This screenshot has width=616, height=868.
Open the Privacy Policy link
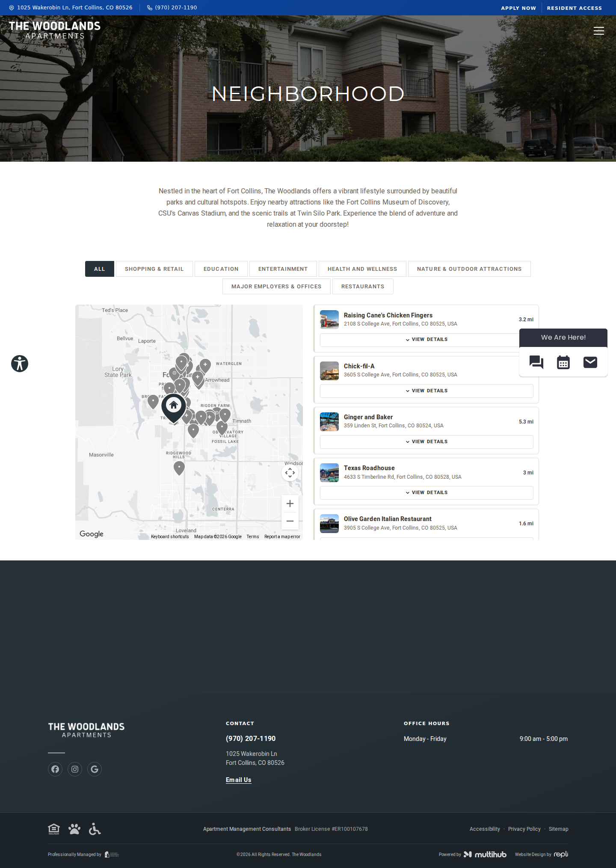point(524,829)
